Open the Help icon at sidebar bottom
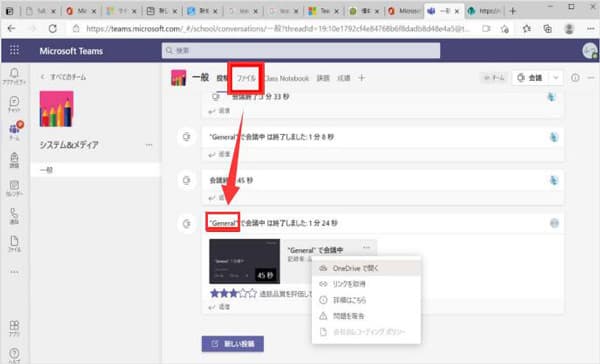600x364 pixels. [14, 355]
